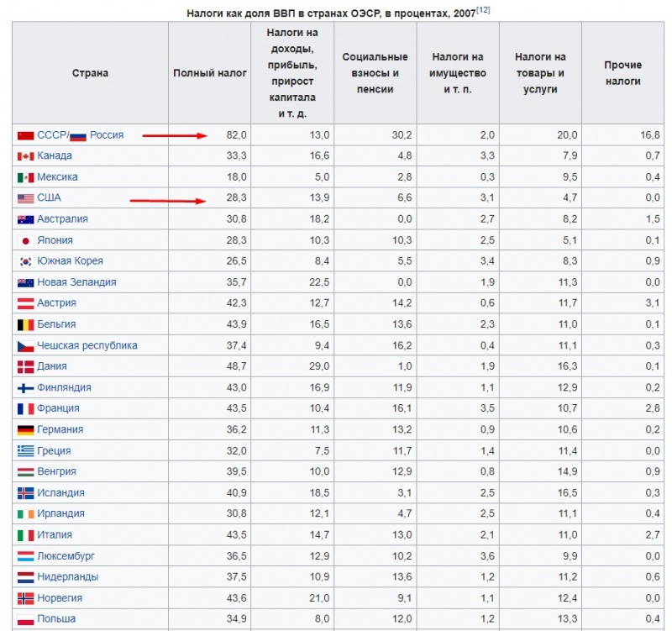The width and height of the screenshot is (672, 631).
Task: Click the Australia flag icon
Action: (25, 219)
